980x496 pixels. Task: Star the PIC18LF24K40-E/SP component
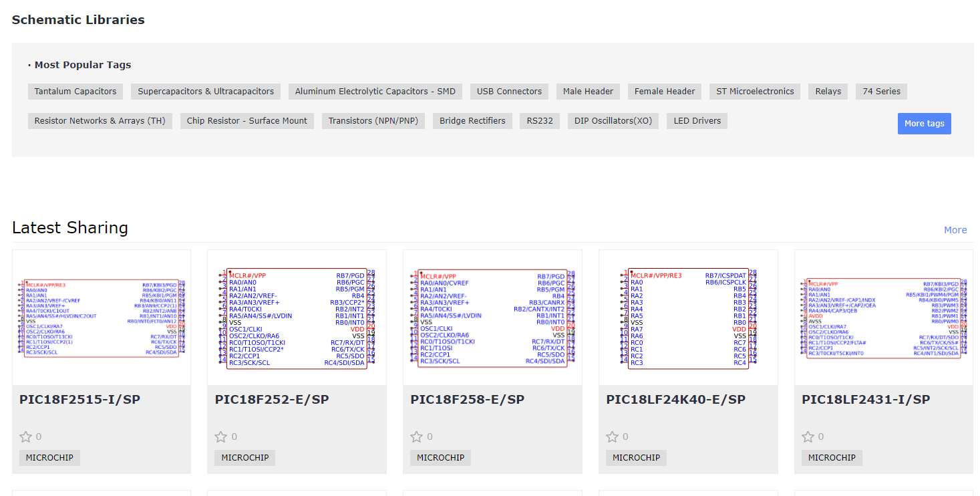(x=613, y=437)
